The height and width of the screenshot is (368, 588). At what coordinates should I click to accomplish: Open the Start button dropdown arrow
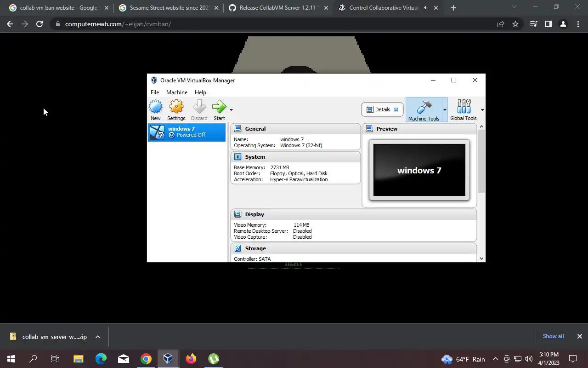pos(231,110)
